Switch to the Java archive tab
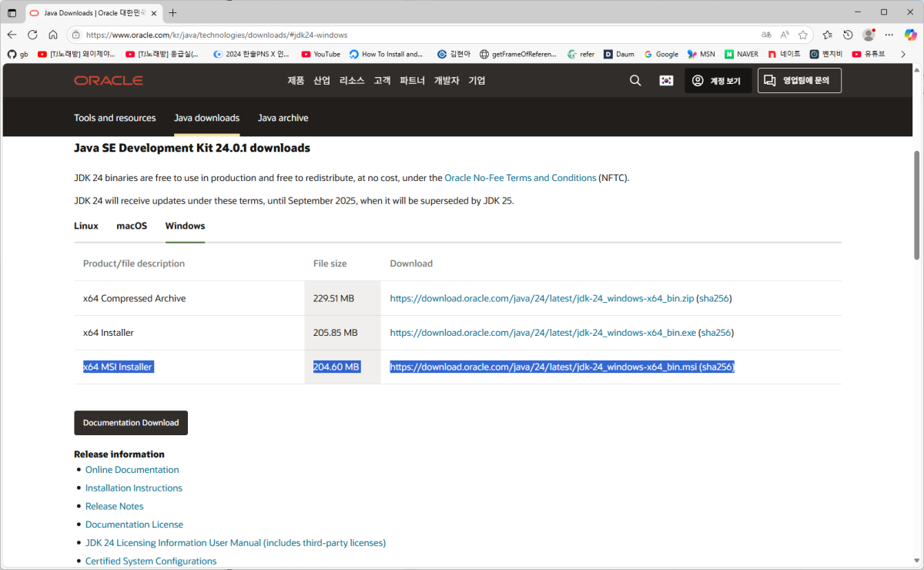 [283, 118]
